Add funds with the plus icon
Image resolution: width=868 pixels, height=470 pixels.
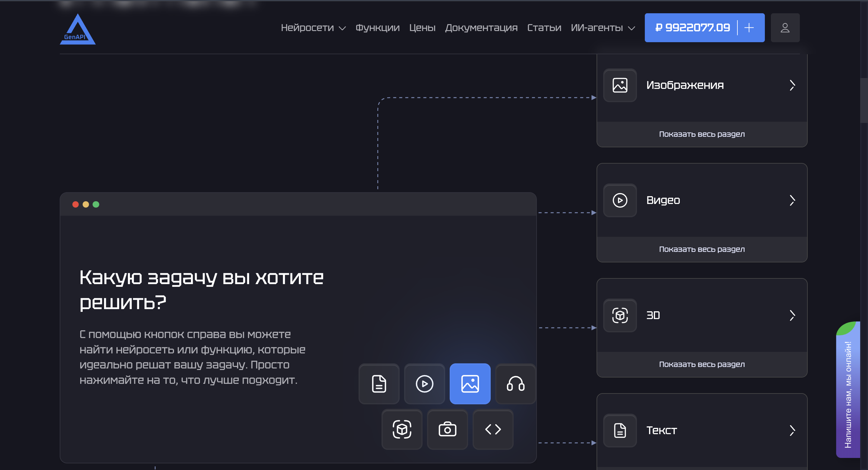coord(749,28)
